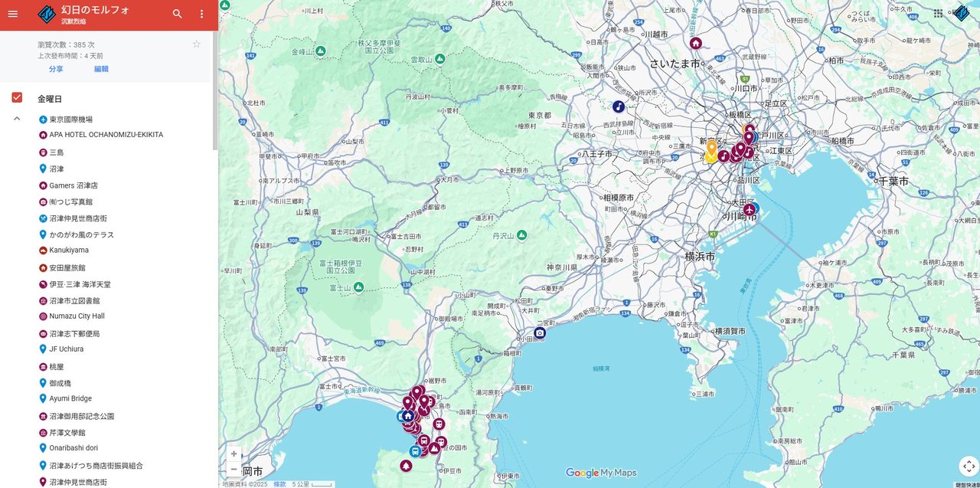The height and width of the screenshot is (488, 980).
Task: Open the three-dot more options menu
Action: pyautogui.click(x=201, y=14)
